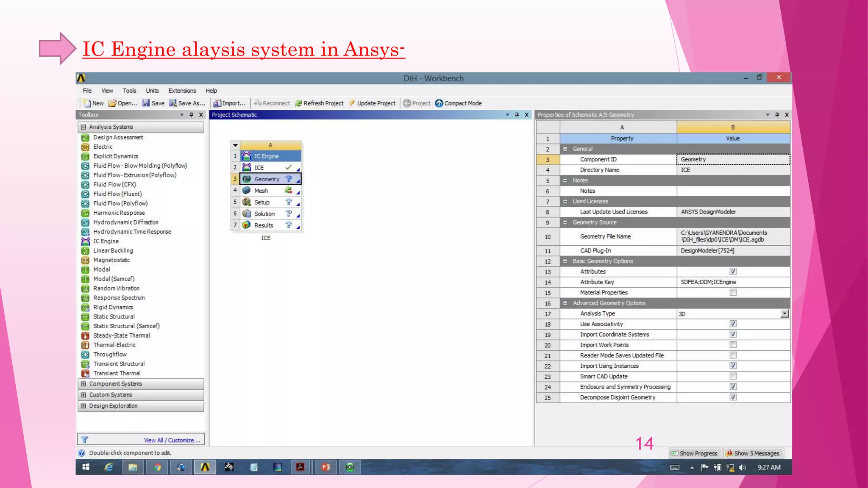Select the Design Assessment icon
The width and height of the screenshot is (868, 488).
pyautogui.click(x=85, y=137)
